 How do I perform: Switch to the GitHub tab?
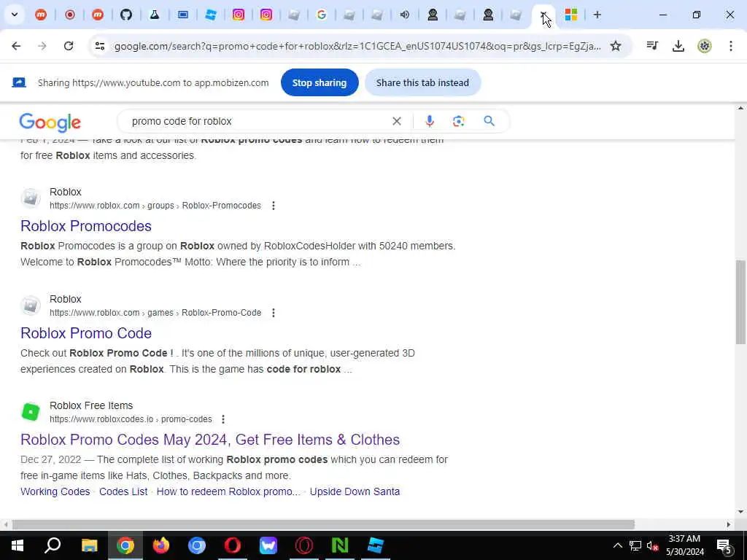[125, 15]
